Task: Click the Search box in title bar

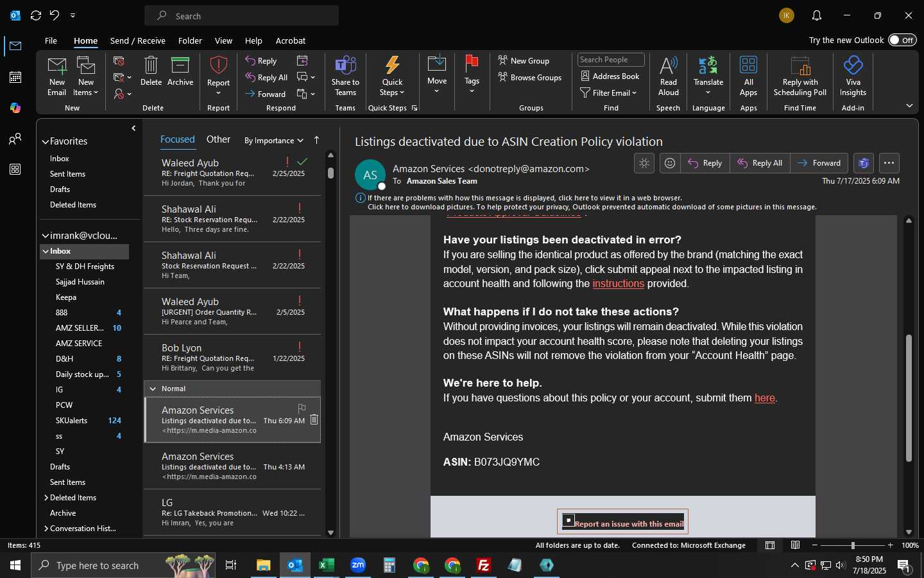Action: pyautogui.click(x=241, y=15)
